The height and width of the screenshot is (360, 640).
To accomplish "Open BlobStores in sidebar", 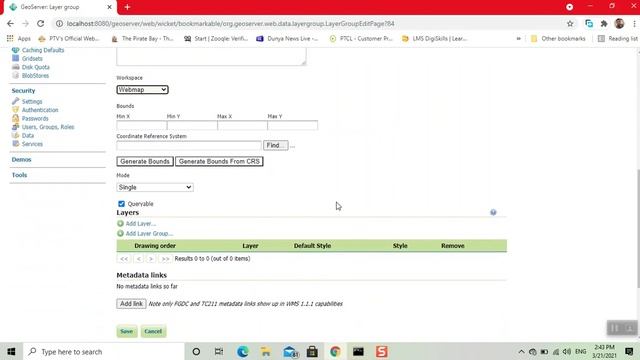I will [36, 76].
